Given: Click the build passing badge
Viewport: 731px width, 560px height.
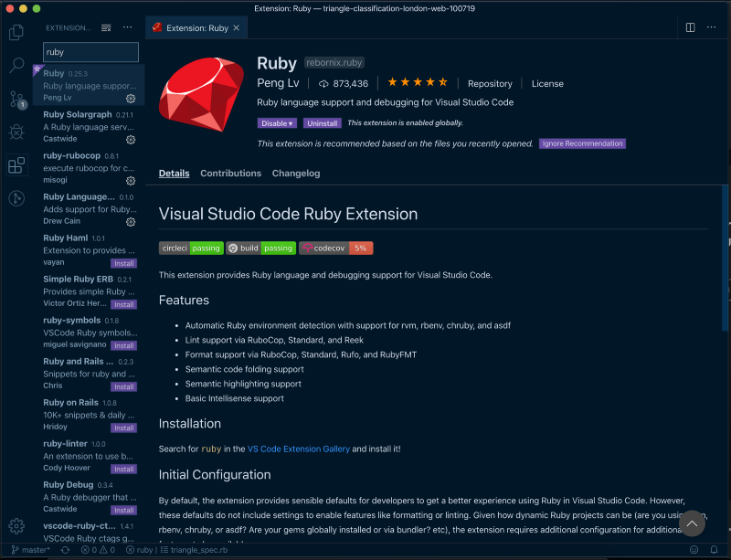Looking at the screenshot, I should pos(261,248).
